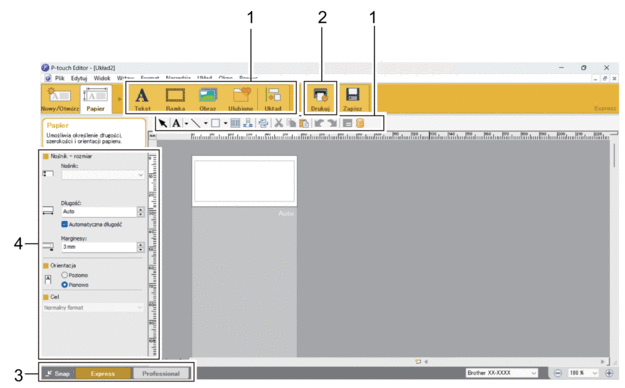Click the Marginesy 3 mm field
This screenshot has width=625, height=388.
click(x=99, y=247)
